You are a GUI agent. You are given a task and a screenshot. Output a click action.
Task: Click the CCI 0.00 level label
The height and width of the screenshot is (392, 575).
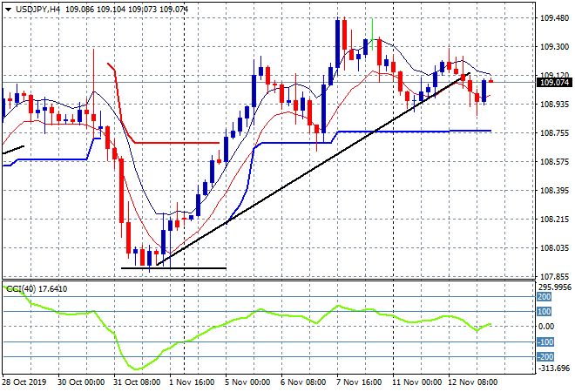pyautogui.click(x=546, y=327)
